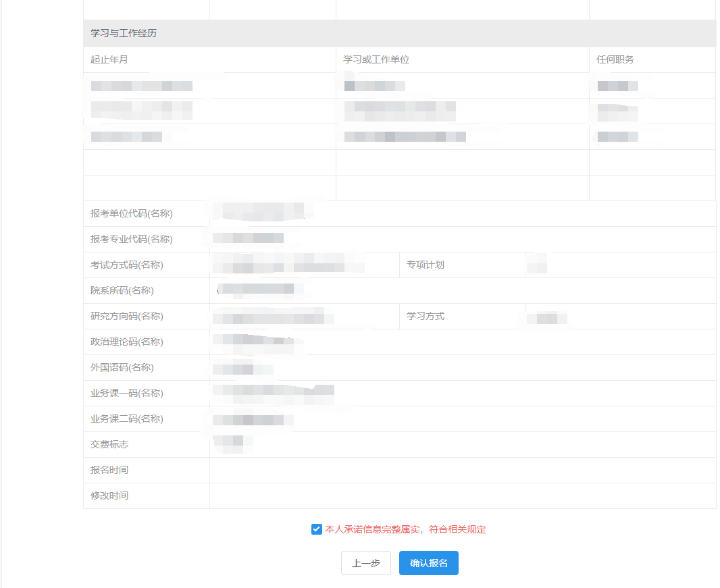720x588 pixels.
Task: Uncheck the 本人承诺信息完整属实 checkbox
Action: tap(316, 529)
